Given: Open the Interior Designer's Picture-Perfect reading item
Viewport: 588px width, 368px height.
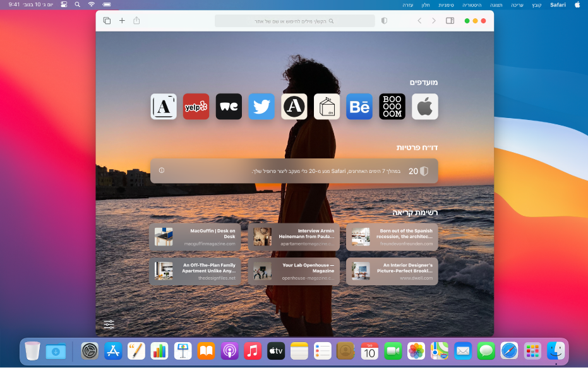Looking at the screenshot, I should (392, 271).
